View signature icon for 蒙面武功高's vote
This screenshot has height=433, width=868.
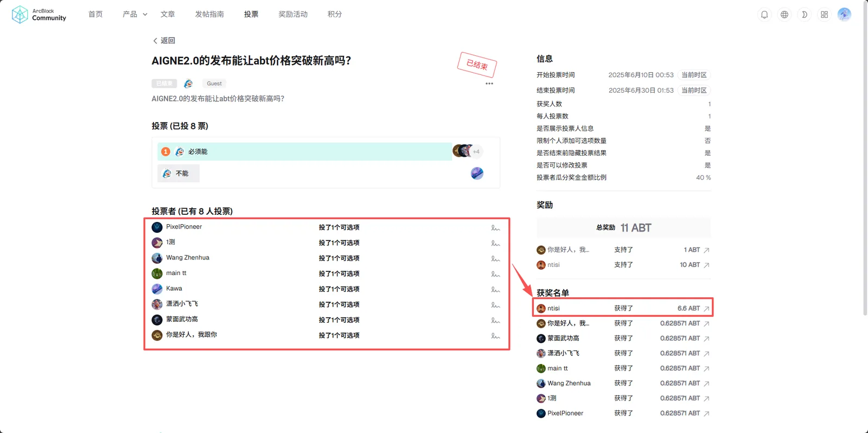click(x=495, y=320)
